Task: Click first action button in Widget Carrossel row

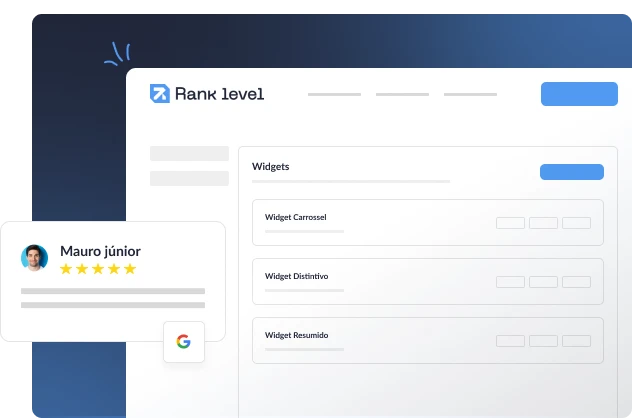Action: click(x=510, y=223)
